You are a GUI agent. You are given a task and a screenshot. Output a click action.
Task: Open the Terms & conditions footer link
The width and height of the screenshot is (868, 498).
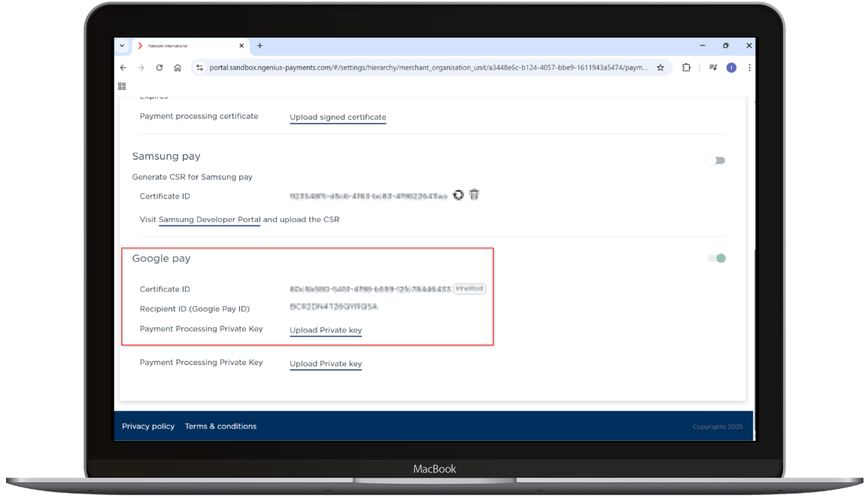click(x=220, y=426)
